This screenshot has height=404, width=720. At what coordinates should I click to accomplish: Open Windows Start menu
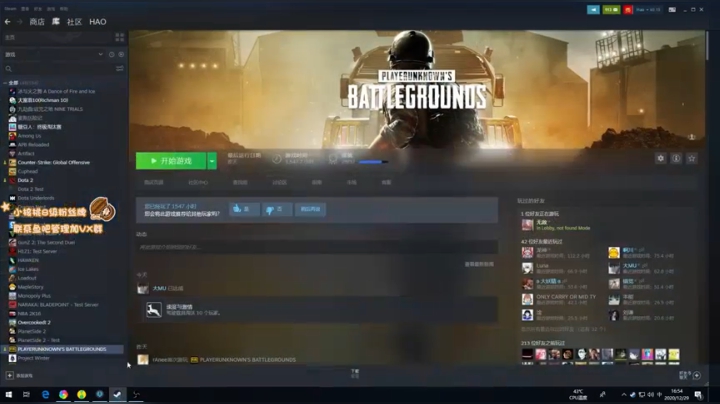[x=8, y=394]
